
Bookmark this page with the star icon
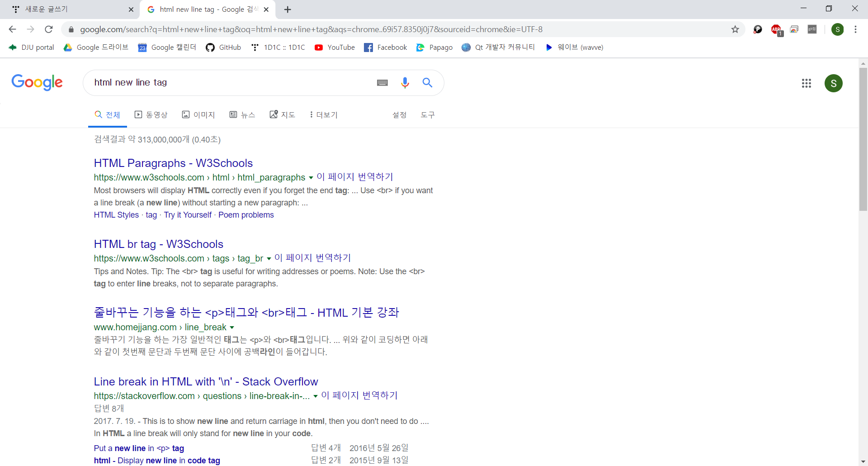735,29
